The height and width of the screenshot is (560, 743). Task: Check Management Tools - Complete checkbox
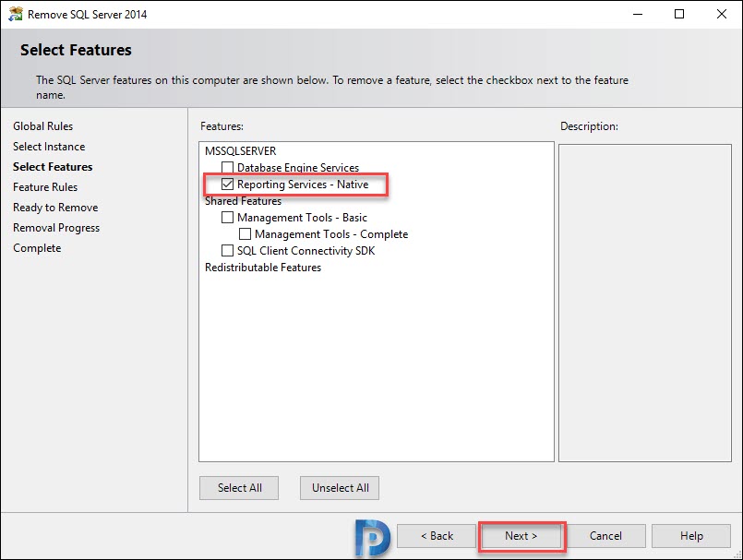(245, 233)
